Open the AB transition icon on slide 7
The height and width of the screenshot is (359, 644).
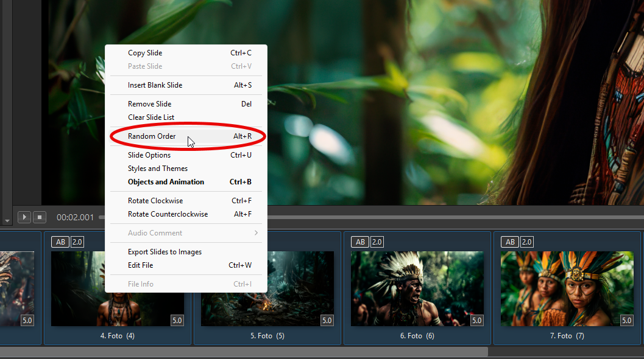click(510, 242)
